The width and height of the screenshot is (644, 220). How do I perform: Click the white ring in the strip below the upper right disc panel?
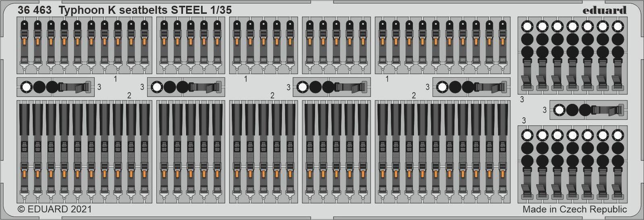pyautogui.click(x=559, y=110)
